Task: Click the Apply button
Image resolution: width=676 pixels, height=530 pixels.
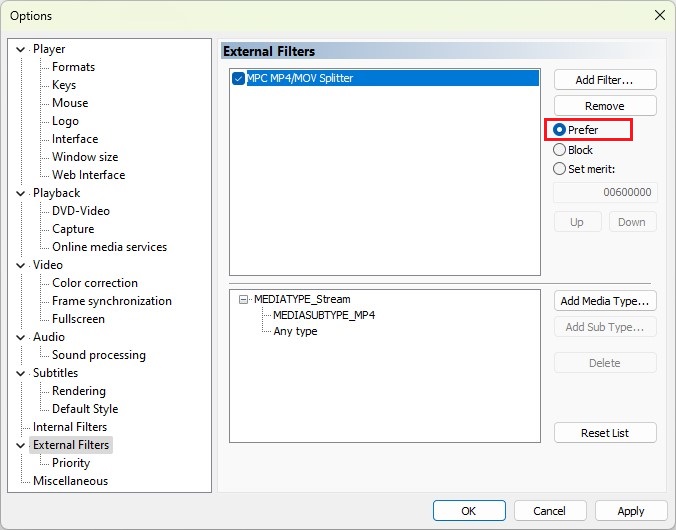Action: 631,511
